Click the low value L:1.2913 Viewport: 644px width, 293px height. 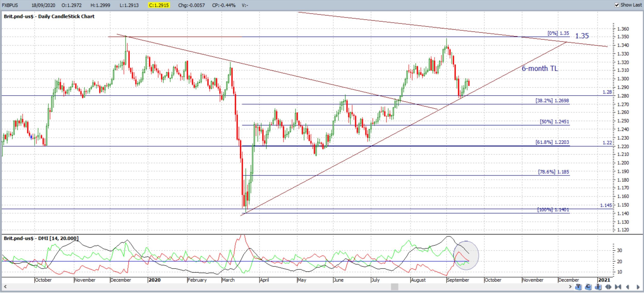pyautogui.click(x=129, y=5)
